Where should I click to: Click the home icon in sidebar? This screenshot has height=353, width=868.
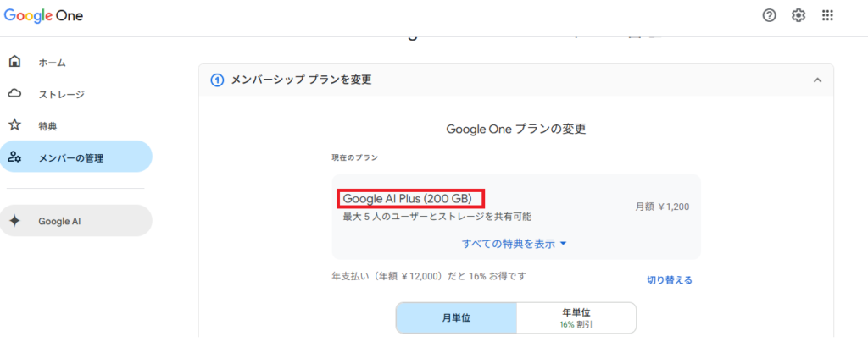14,62
